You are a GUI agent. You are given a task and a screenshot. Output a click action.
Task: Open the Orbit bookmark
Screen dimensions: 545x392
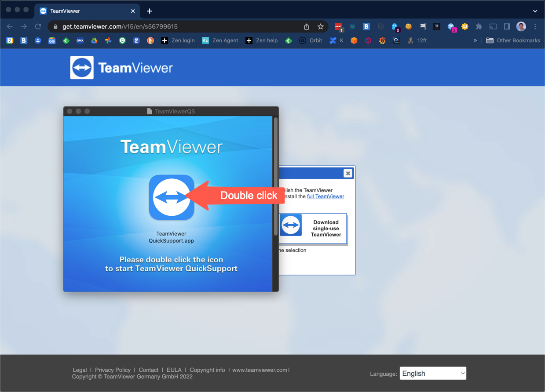tap(311, 40)
